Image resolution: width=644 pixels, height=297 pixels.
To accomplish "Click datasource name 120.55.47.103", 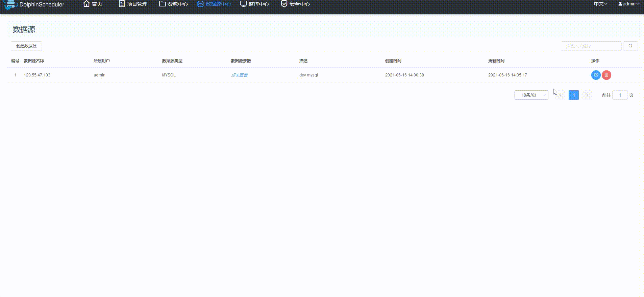I will 37,75.
